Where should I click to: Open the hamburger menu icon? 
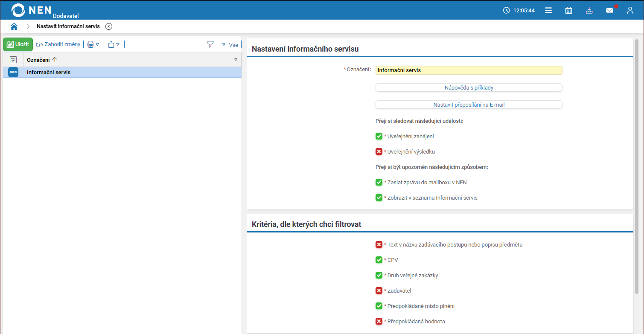click(x=548, y=10)
